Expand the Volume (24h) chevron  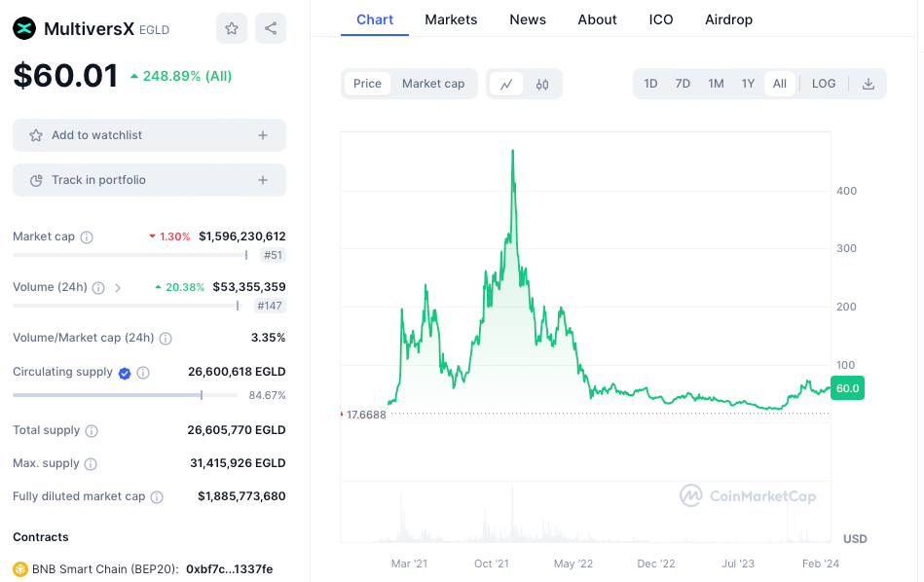[x=118, y=288]
